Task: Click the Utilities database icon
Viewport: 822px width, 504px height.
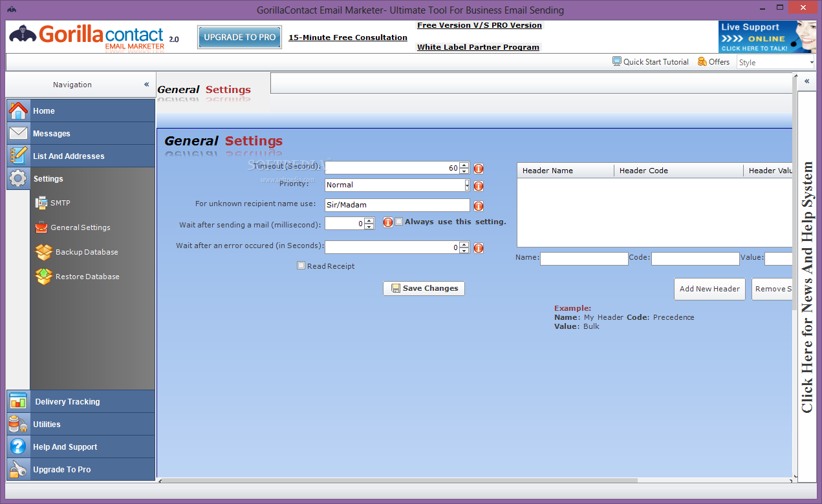Action: pyautogui.click(x=18, y=424)
